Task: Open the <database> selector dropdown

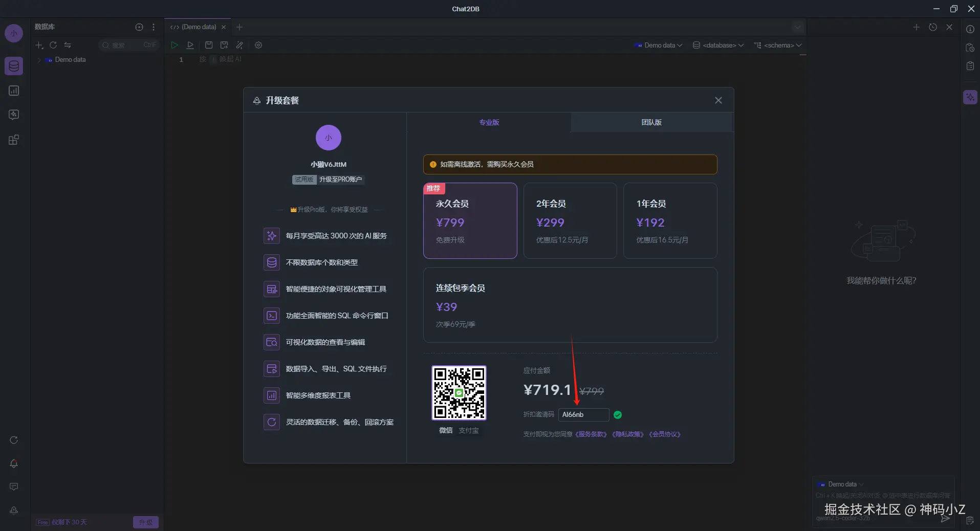Action: pyautogui.click(x=718, y=46)
